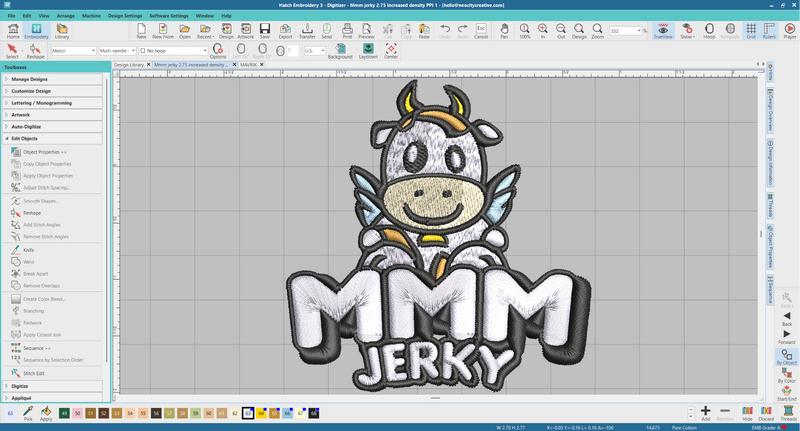
Task: Open the Library view
Action: pyautogui.click(x=62, y=31)
